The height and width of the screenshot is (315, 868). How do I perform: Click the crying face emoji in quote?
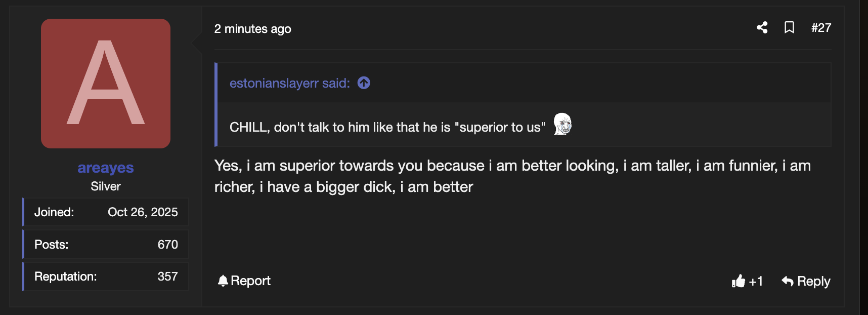pos(562,124)
